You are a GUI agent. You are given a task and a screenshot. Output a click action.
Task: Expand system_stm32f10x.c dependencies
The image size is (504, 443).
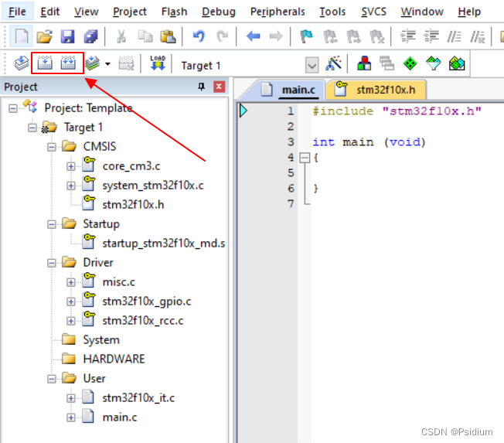pyautogui.click(x=70, y=186)
